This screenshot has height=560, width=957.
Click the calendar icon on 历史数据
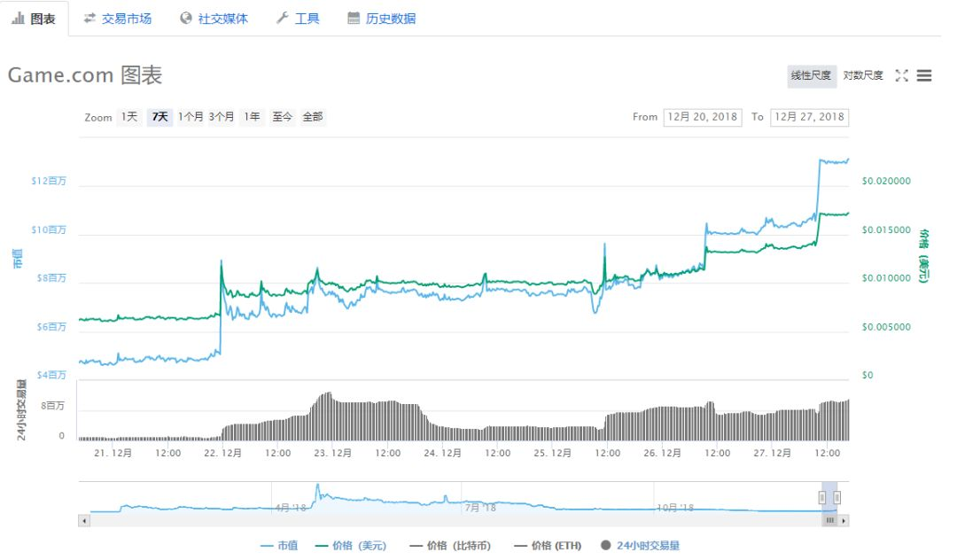354,19
